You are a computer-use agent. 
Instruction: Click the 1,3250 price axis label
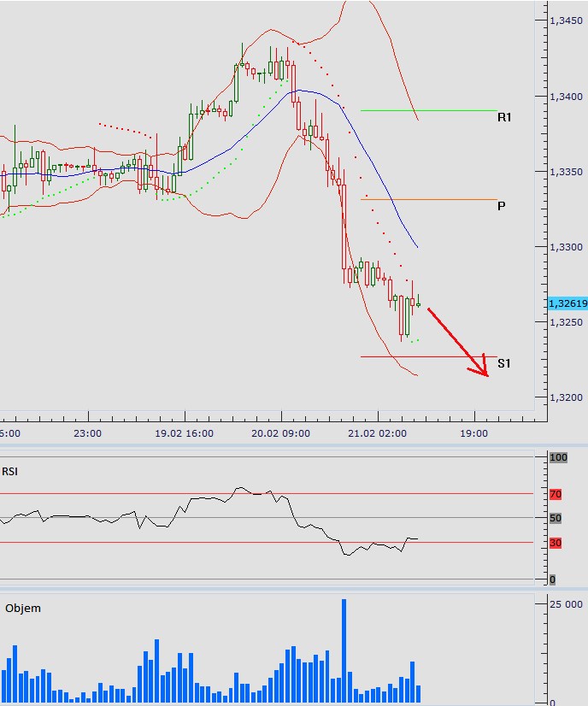[566, 322]
